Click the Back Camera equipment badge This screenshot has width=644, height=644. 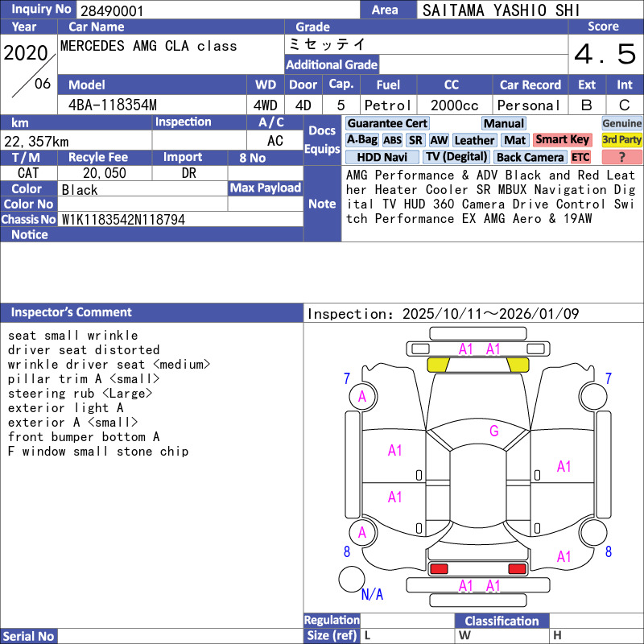(x=530, y=157)
